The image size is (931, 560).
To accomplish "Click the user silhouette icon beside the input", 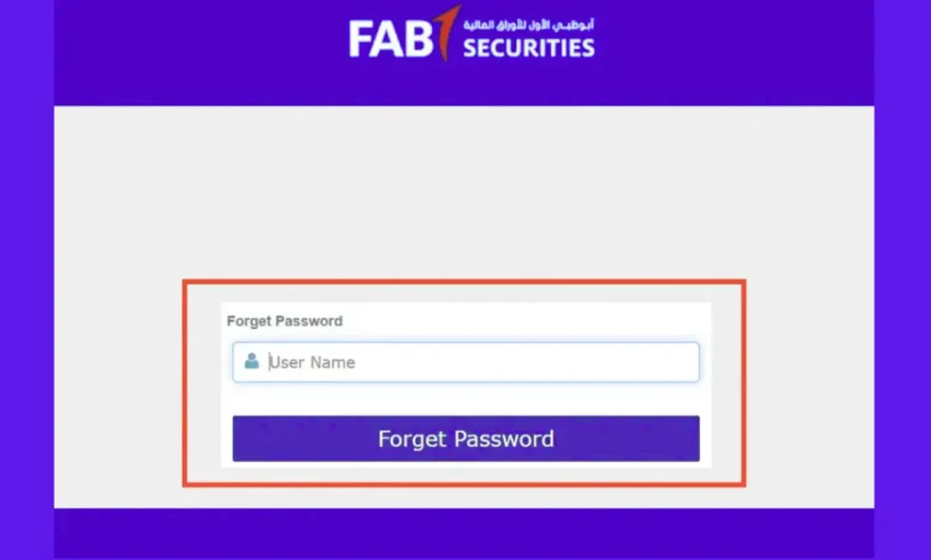I will click(253, 362).
